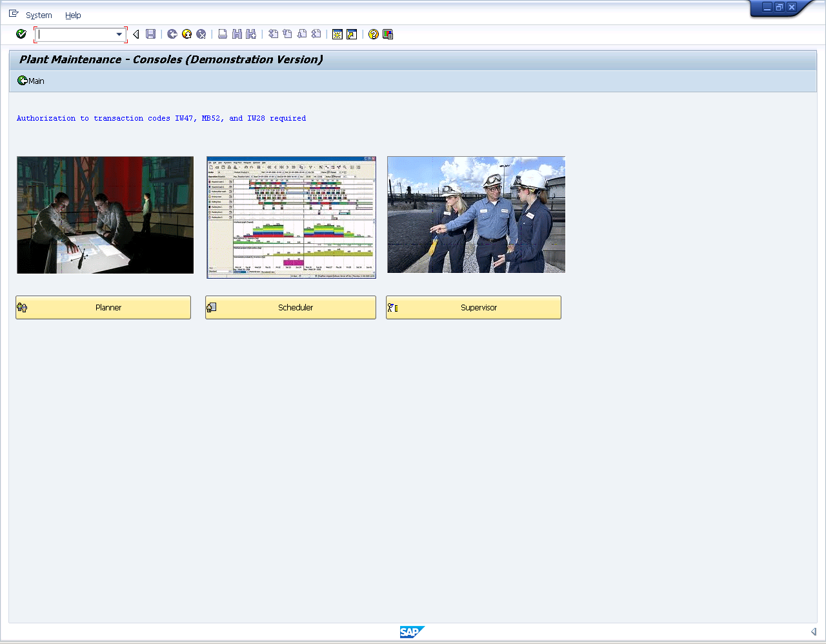Click the planner control room photo

105,215
